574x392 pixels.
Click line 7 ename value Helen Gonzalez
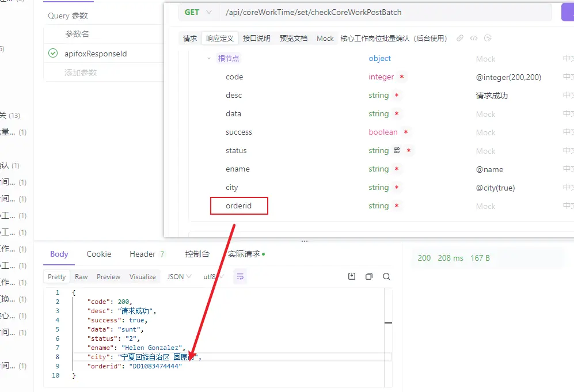(151, 348)
